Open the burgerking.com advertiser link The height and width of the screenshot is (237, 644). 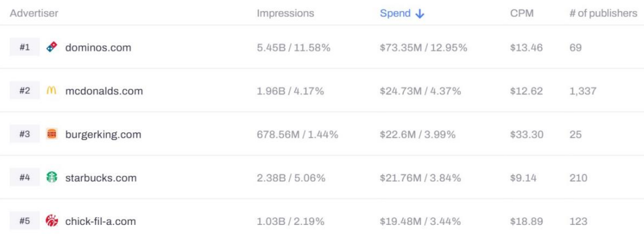[x=103, y=134]
